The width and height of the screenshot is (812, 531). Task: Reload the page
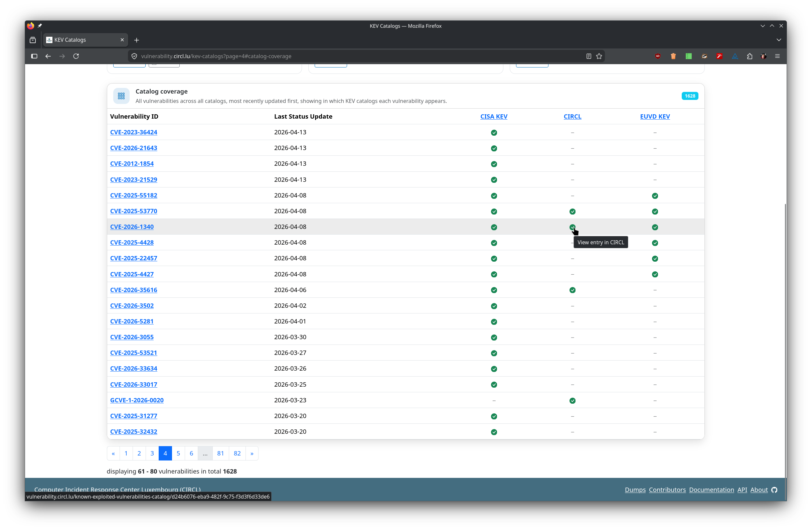76,56
